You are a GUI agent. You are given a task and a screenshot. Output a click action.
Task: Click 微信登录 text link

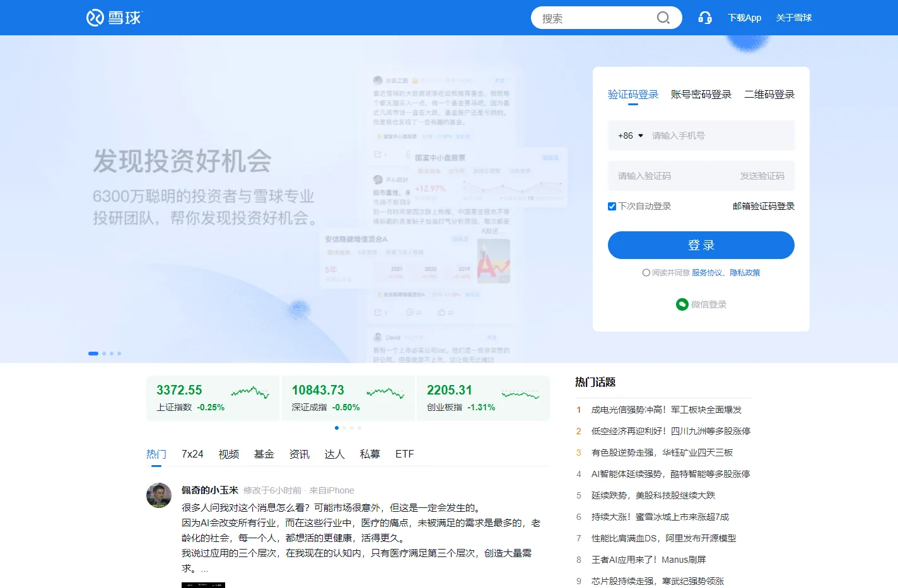point(709,304)
